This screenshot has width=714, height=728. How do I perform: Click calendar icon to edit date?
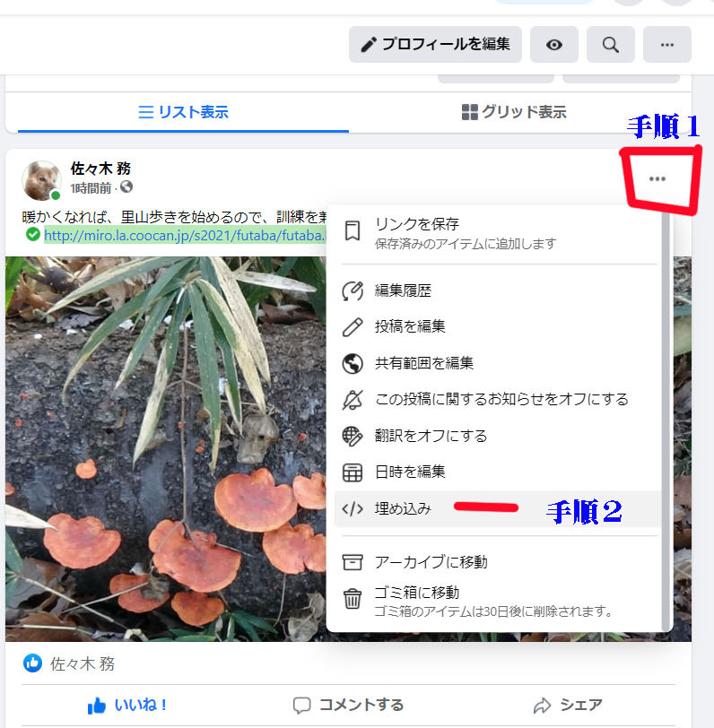click(353, 472)
